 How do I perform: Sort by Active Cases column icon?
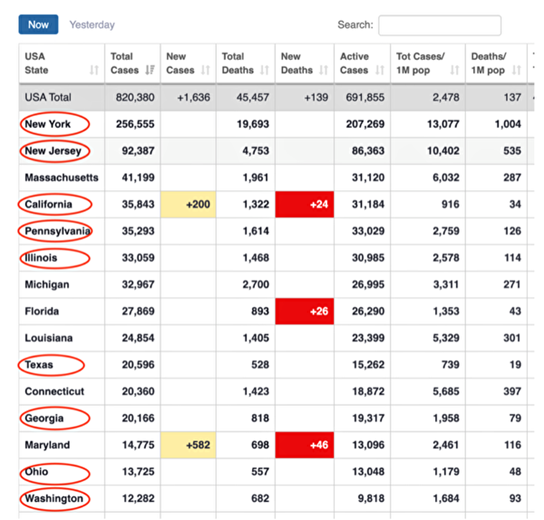pyautogui.click(x=380, y=70)
